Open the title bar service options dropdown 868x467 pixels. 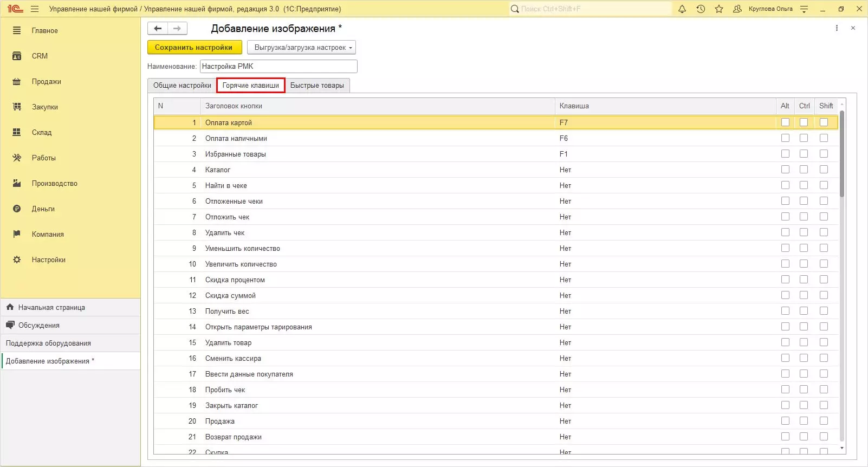pyautogui.click(x=804, y=9)
